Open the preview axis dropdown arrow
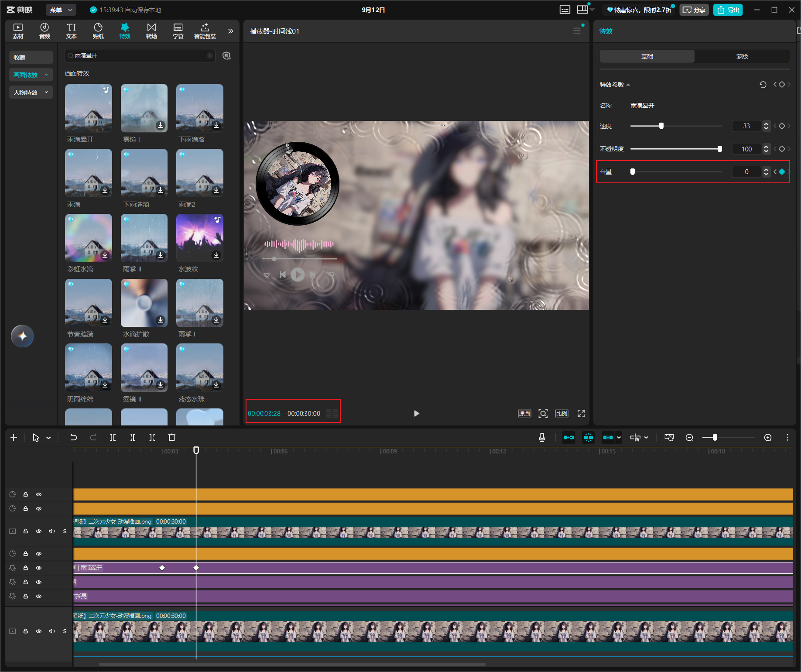 tap(646, 437)
